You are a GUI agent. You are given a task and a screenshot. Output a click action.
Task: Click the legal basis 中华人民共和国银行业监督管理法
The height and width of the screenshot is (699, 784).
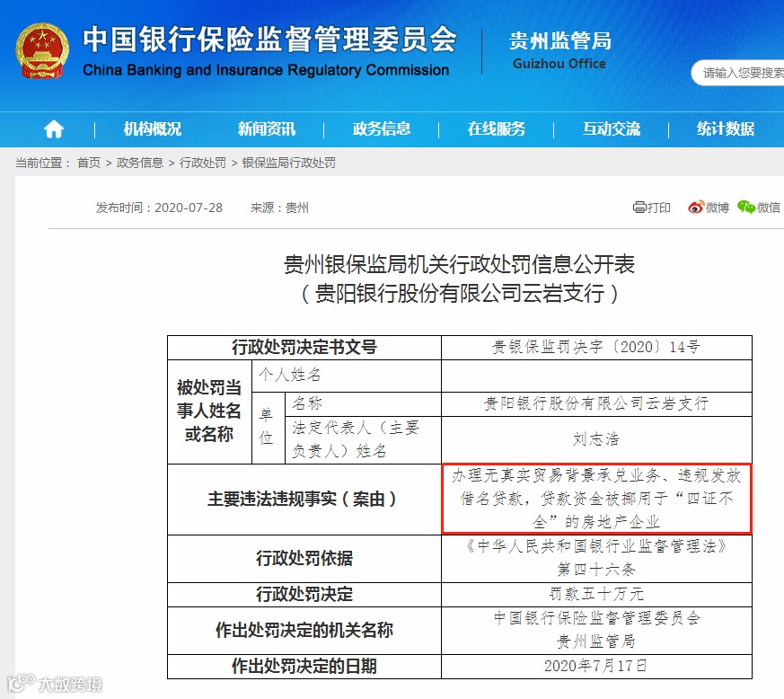tap(596, 546)
